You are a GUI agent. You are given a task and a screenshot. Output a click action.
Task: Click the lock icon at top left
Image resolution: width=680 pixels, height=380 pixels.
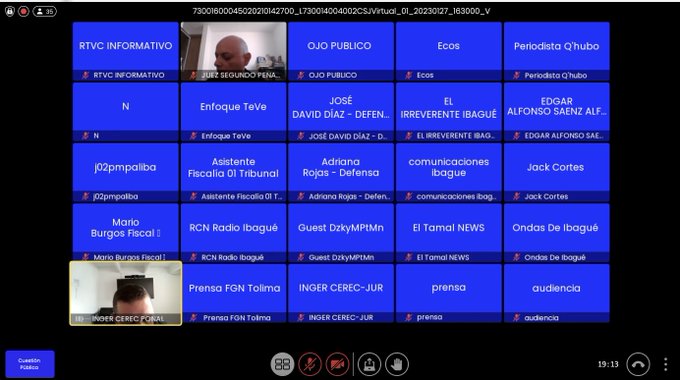pos(10,11)
